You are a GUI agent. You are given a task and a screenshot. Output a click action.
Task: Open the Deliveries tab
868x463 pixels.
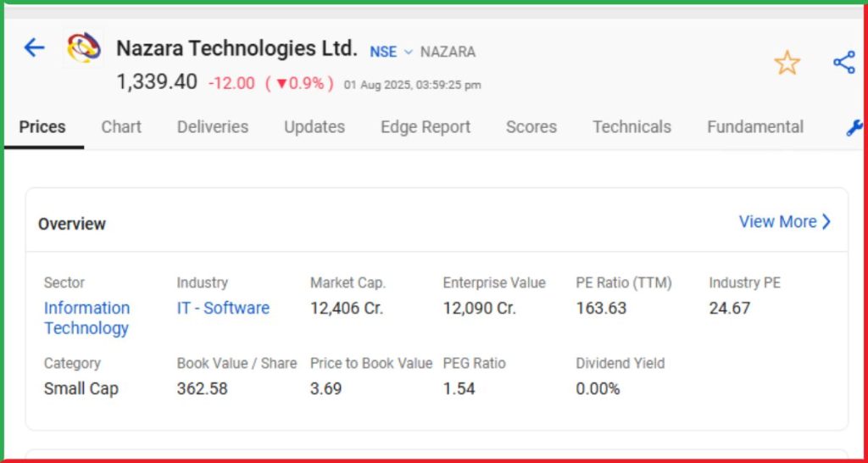(x=213, y=127)
